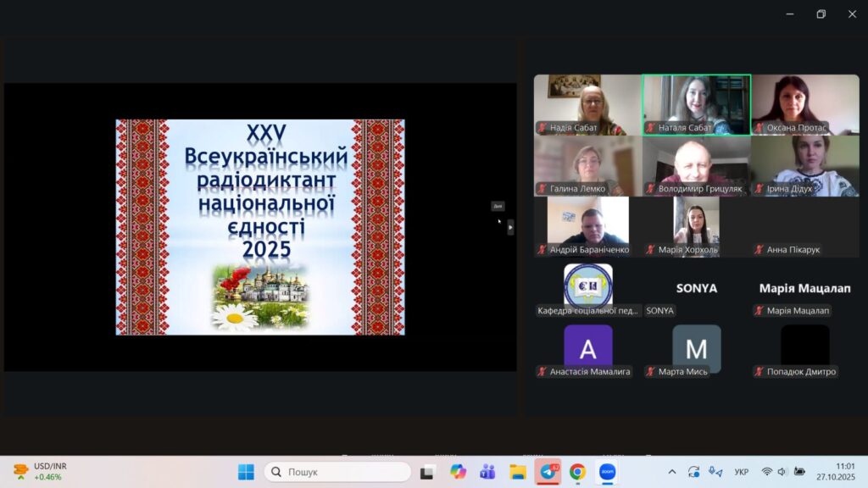The image size is (868, 488).
Task: Launch Microsoft Teams from the taskbar
Action: pos(487,472)
